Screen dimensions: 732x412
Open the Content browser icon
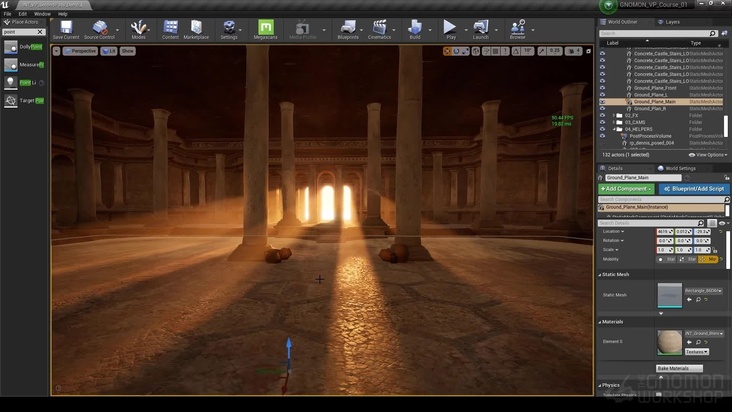[170, 28]
